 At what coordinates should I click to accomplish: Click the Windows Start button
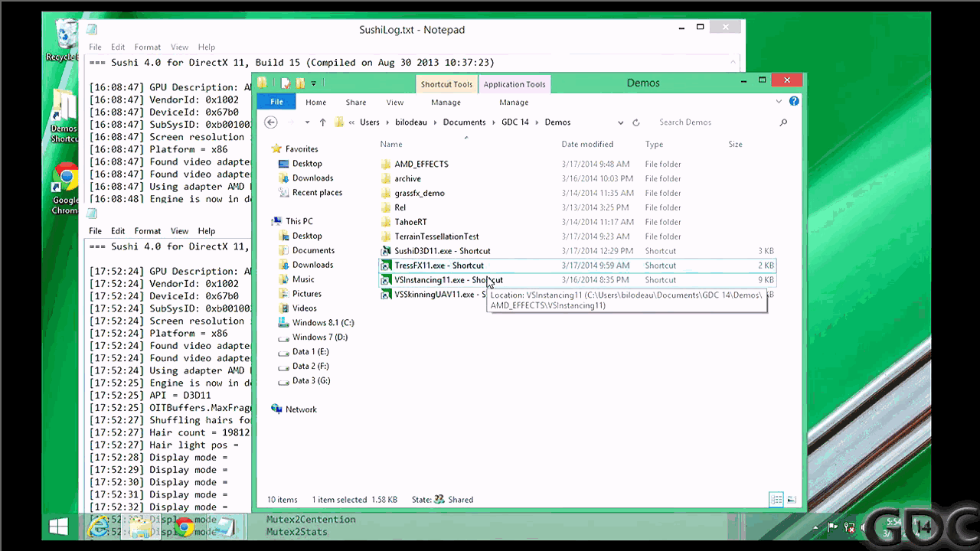[x=59, y=527]
